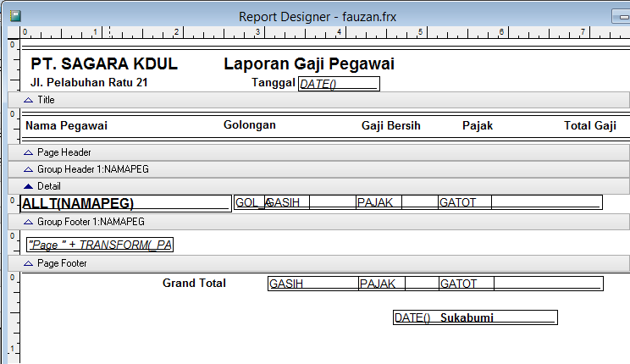Select the Sukabumi label
The width and height of the screenshot is (630, 364).
pos(467,317)
